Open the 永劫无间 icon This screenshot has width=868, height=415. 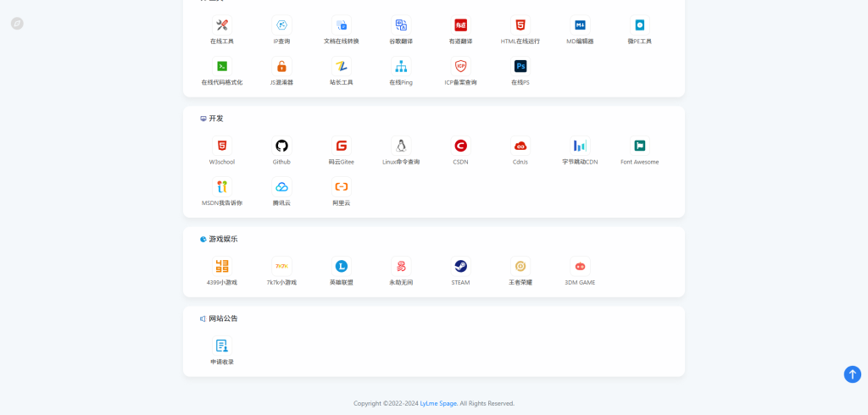(x=401, y=266)
